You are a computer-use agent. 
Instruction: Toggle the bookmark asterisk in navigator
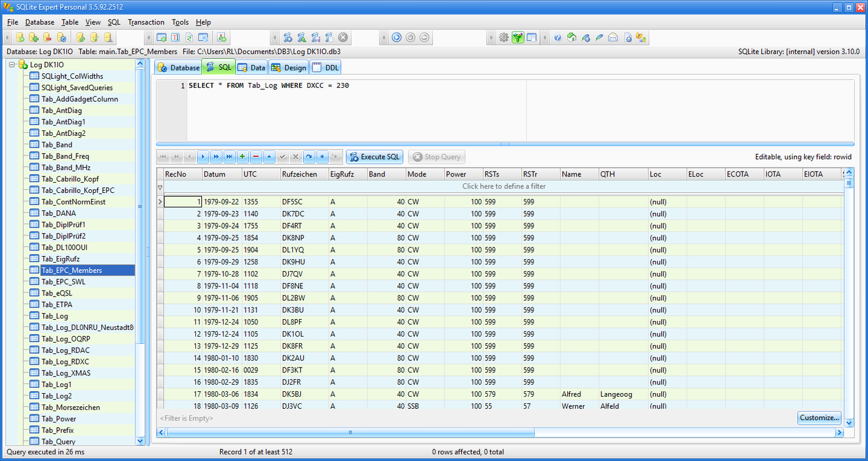(x=322, y=156)
